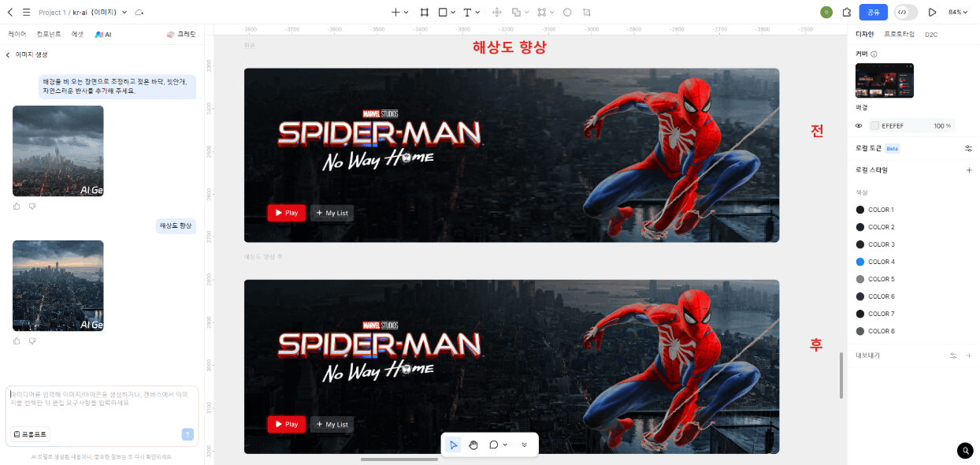The image size is (980, 465).
Task: Switch to the 컴포넌트 tab
Action: (x=49, y=35)
